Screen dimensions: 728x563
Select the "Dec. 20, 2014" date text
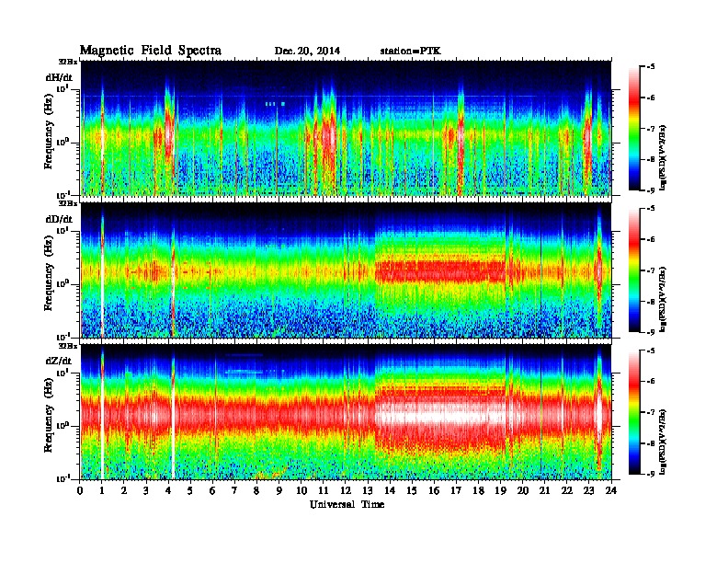click(x=307, y=52)
